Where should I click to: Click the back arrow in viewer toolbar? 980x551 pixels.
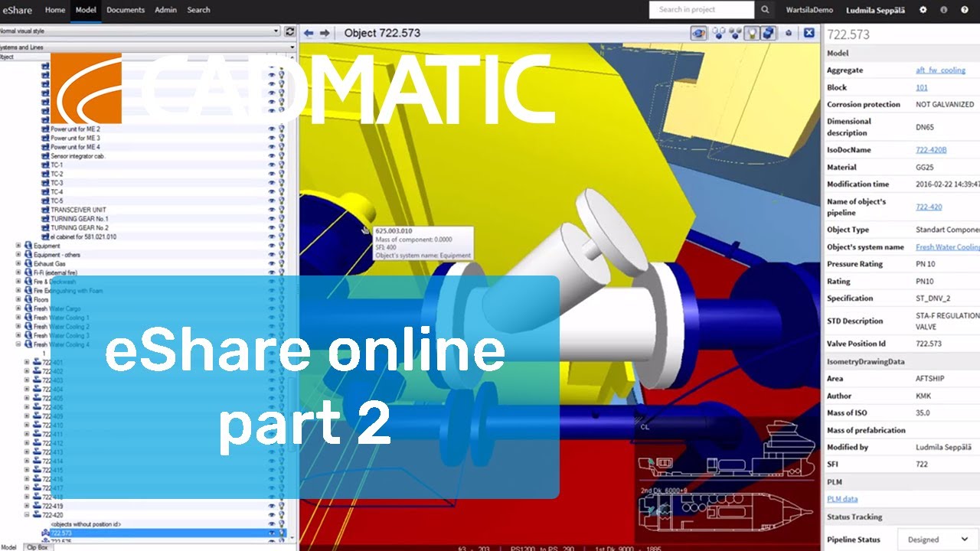pos(309,33)
